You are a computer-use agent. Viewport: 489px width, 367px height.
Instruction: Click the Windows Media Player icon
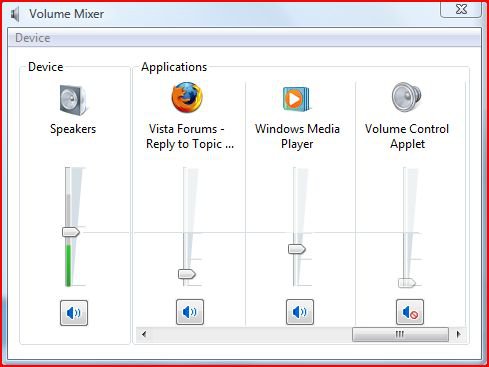pos(296,98)
